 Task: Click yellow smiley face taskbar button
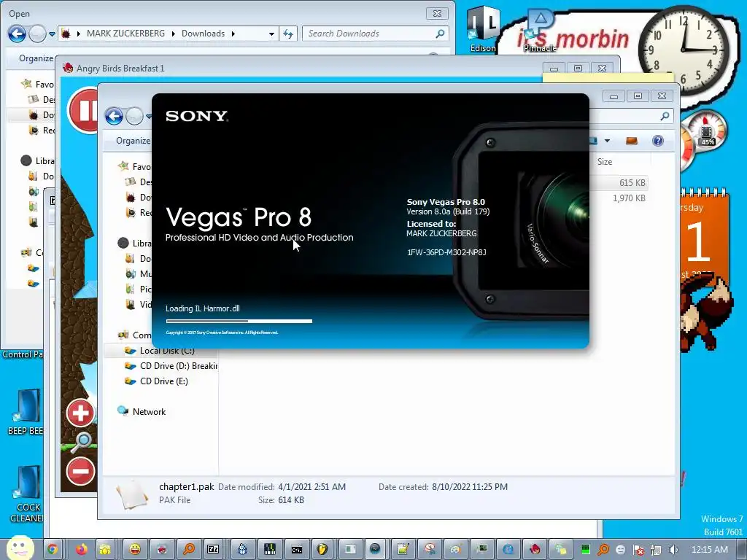(135, 550)
